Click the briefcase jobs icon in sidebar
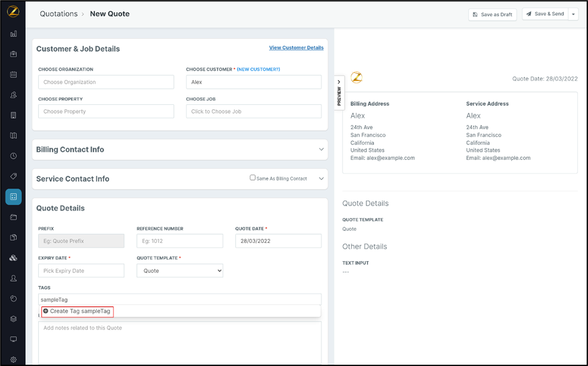This screenshot has width=588, height=366. coord(14,54)
